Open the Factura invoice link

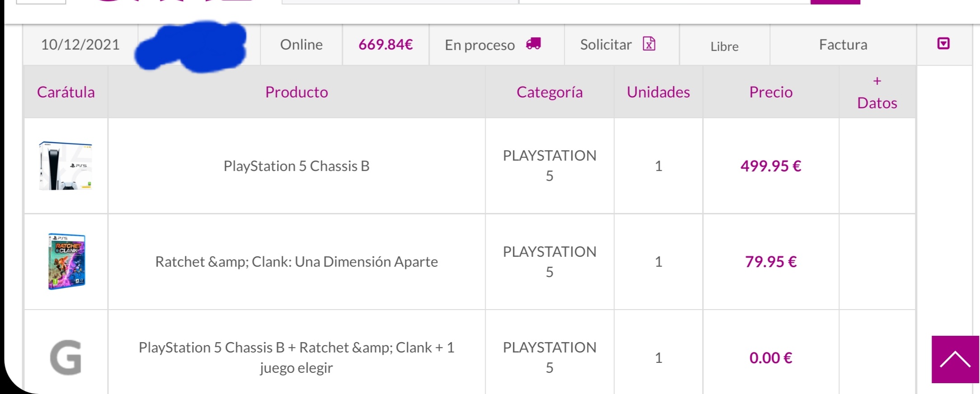[x=843, y=45]
